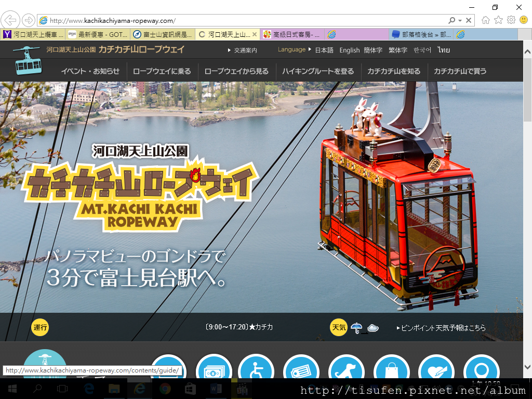Open the browser Home icon

click(486, 20)
